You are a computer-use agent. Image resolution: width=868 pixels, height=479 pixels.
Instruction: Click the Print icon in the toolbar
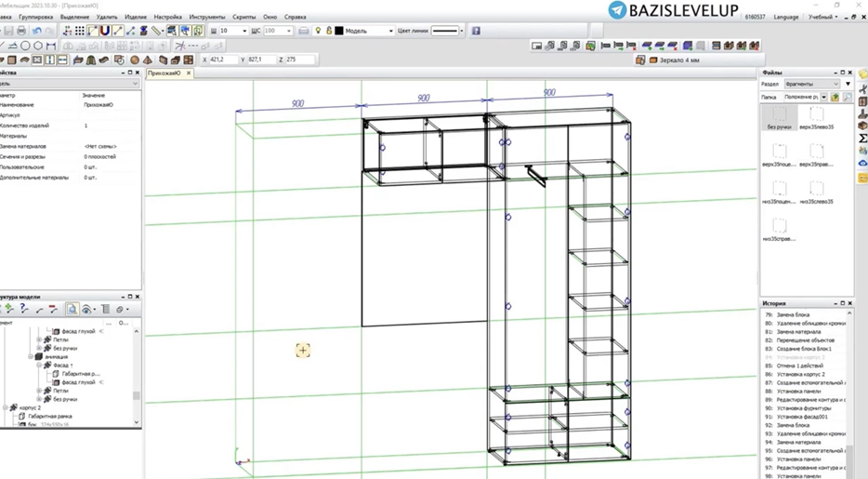pos(21,31)
